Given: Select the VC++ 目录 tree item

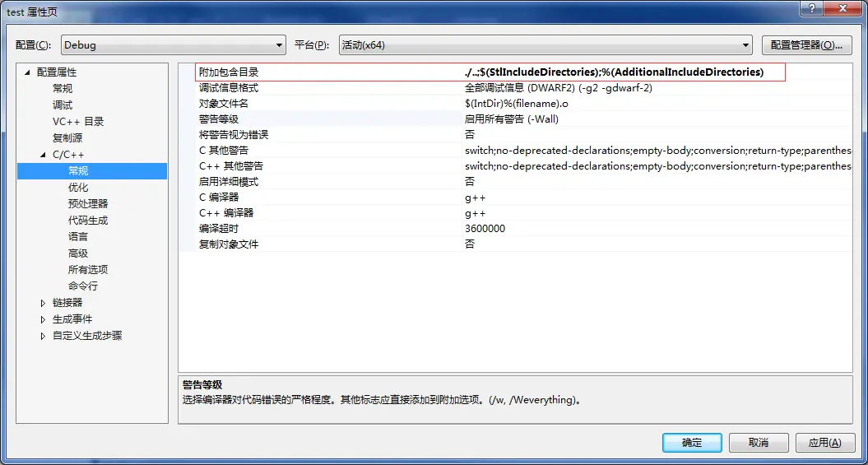Looking at the screenshot, I should point(78,122).
